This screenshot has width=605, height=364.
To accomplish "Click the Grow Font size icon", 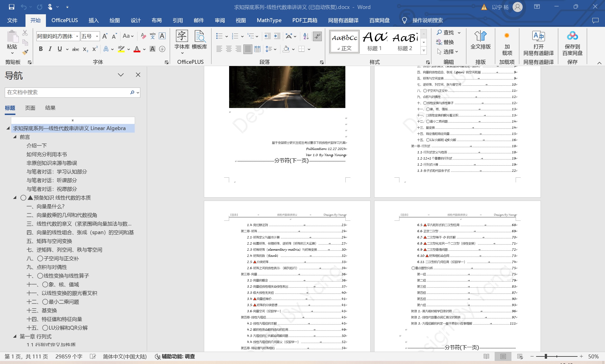I will coord(105,36).
